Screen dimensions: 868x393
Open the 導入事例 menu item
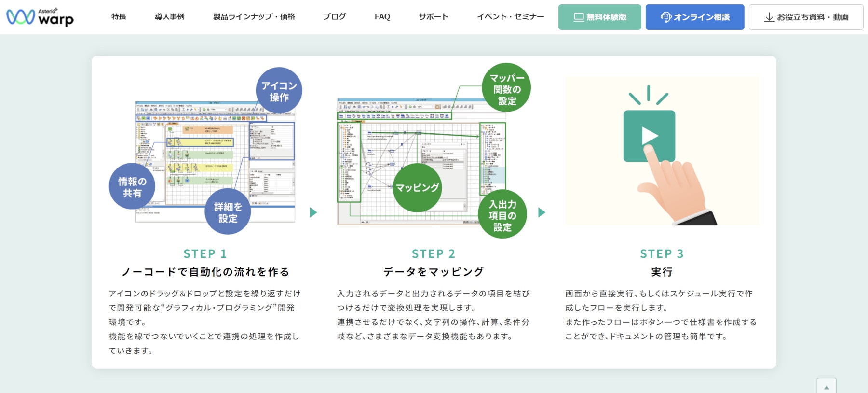tap(169, 17)
